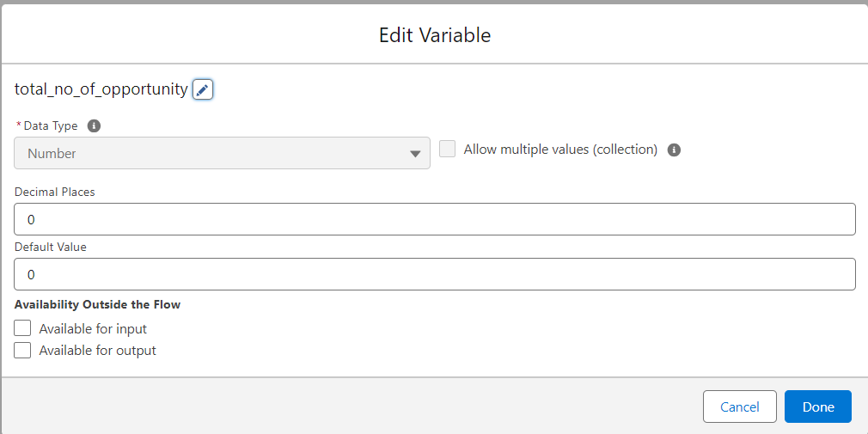This screenshot has height=434, width=868.
Task: Click the 'Available for input' label text
Action: [x=93, y=328]
